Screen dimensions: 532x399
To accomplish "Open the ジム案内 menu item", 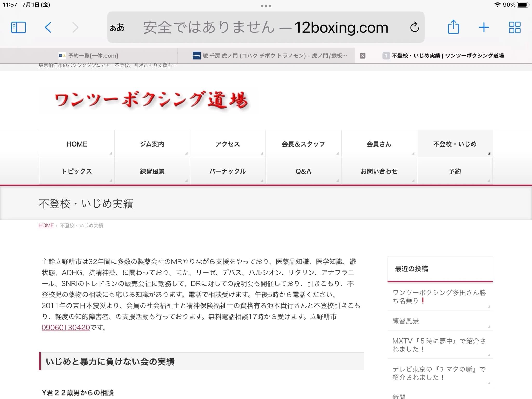I will tap(152, 144).
